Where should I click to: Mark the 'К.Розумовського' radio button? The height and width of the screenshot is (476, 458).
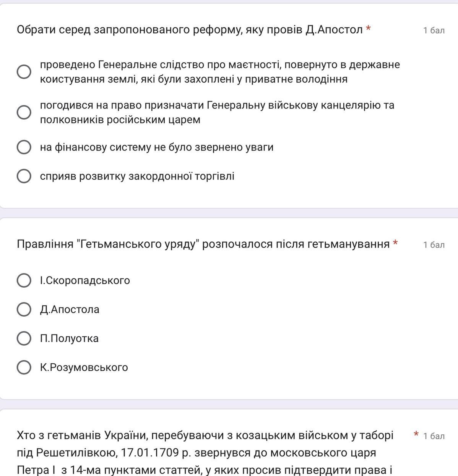pos(24,368)
